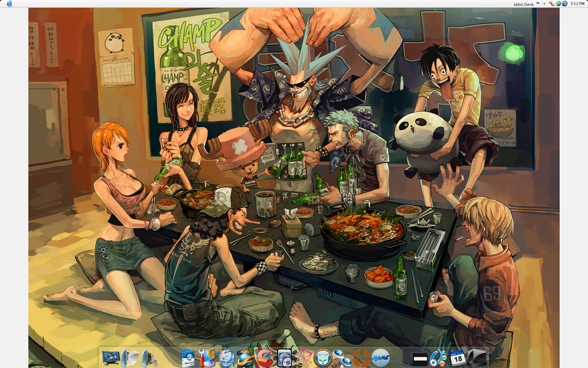Viewport: 588px width, 368px height.
Task: Open the dock calendar showing 18
Action: 457,357
